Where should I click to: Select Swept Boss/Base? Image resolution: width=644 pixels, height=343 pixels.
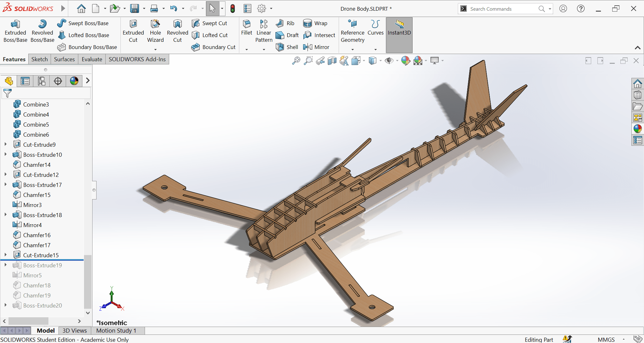coord(83,23)
